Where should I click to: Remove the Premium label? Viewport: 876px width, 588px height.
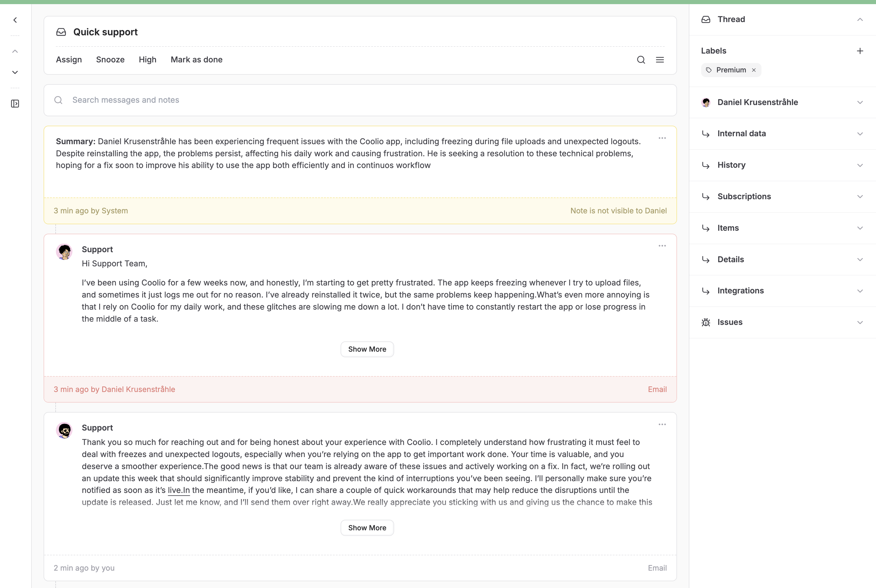click(754, 70)
